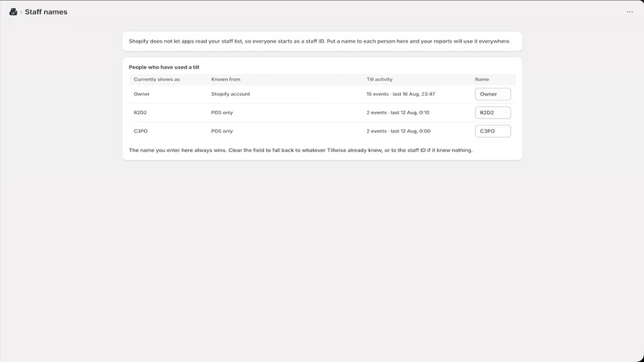Click the Staff names page title

[x=46, y=12]
